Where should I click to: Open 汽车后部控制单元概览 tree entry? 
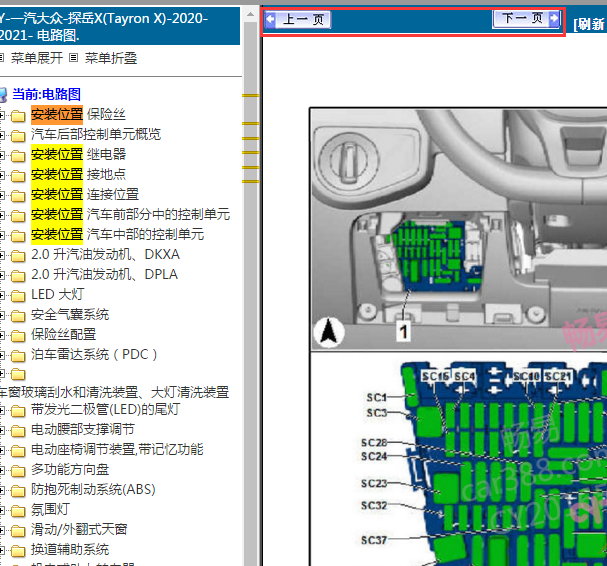96,134
